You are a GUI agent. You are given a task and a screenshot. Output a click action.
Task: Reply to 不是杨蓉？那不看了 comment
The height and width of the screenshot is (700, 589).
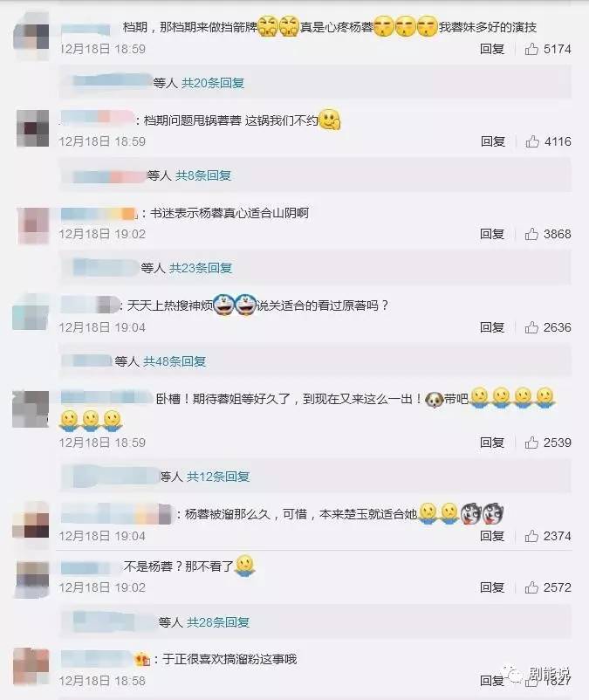tap(492, 587)
